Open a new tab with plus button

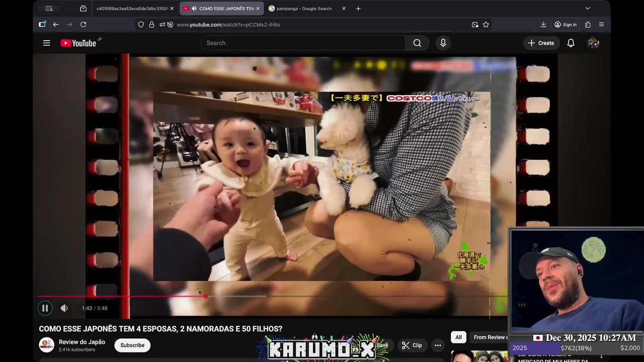point(358,9)
